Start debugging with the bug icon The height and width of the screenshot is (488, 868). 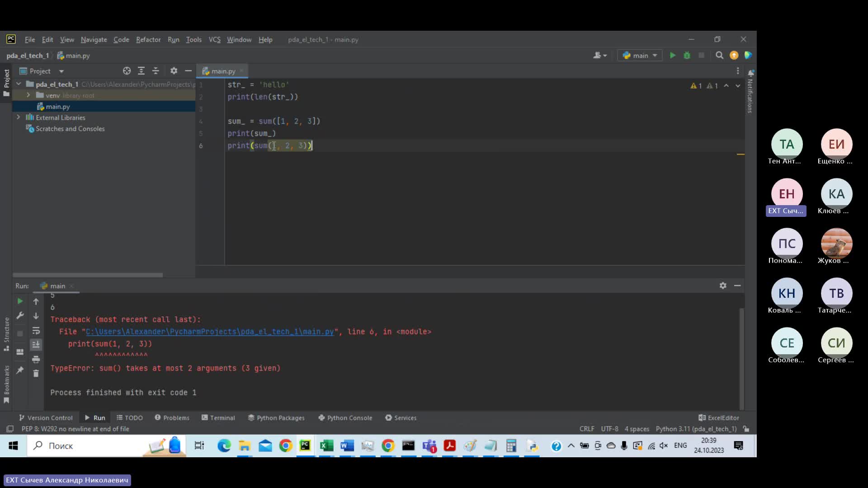(687, 55)
